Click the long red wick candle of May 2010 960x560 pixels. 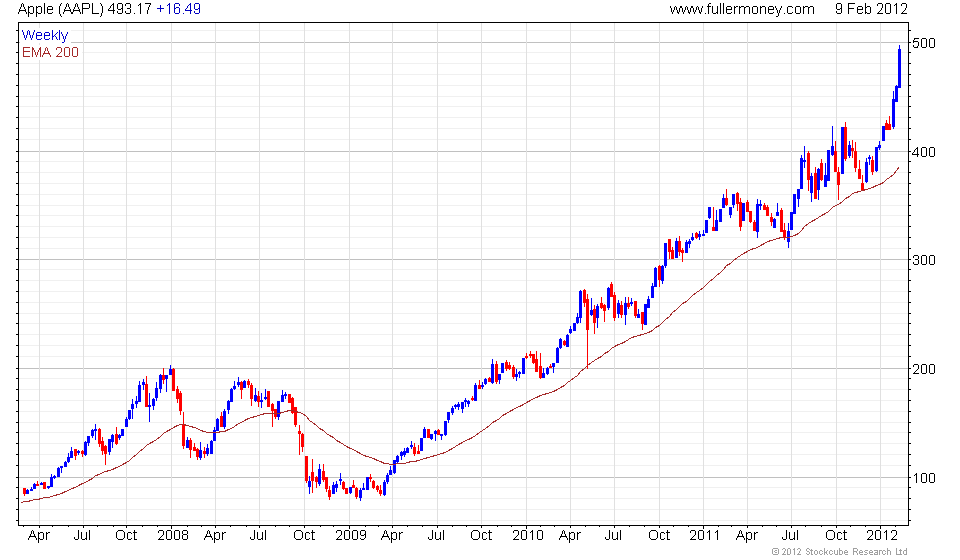[587, 329]
